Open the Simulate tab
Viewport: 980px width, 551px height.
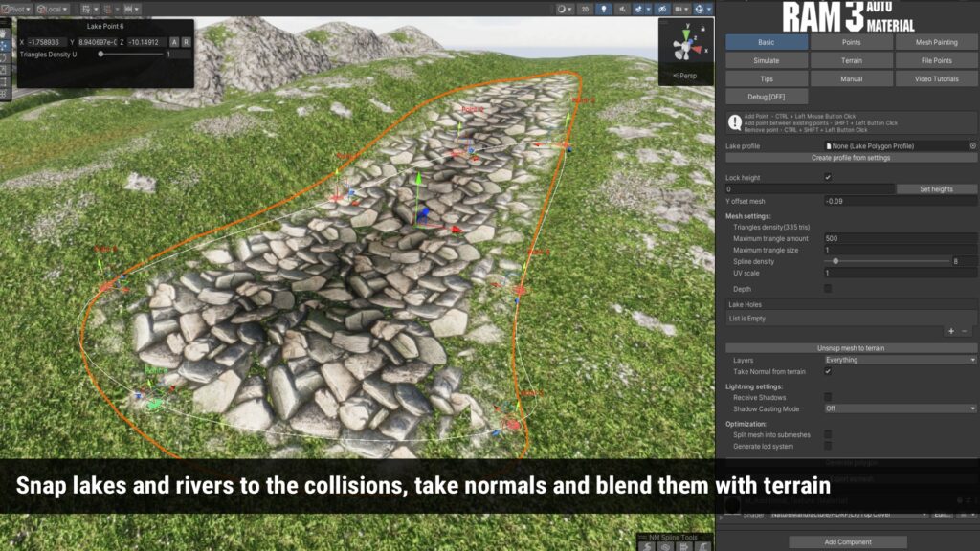click(x=766, y=60)
